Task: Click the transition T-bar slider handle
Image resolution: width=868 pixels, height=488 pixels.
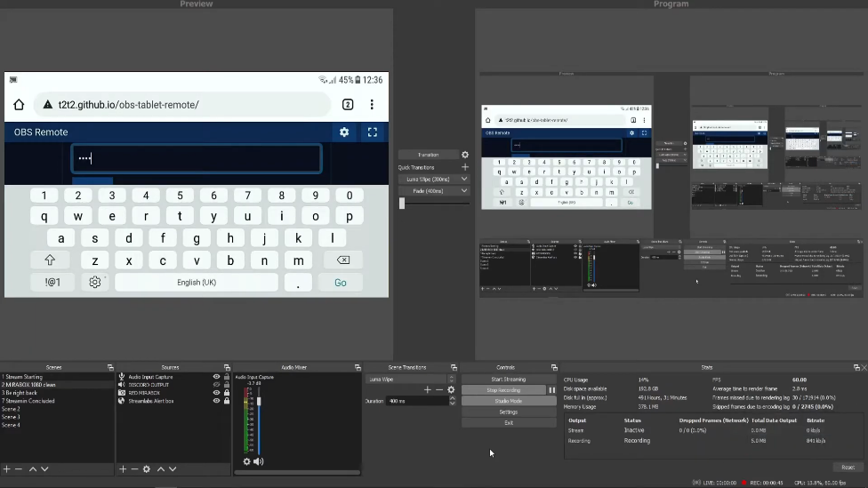Action: [402, 203]
